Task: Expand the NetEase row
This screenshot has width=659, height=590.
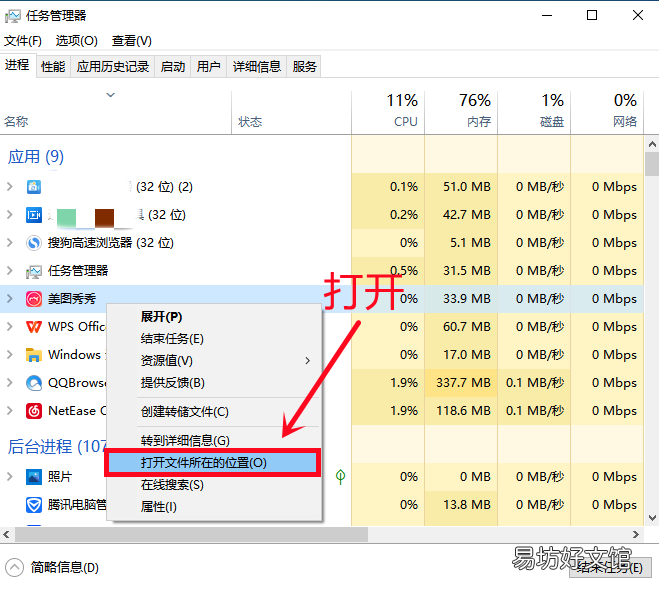Action: click(10, 411)
